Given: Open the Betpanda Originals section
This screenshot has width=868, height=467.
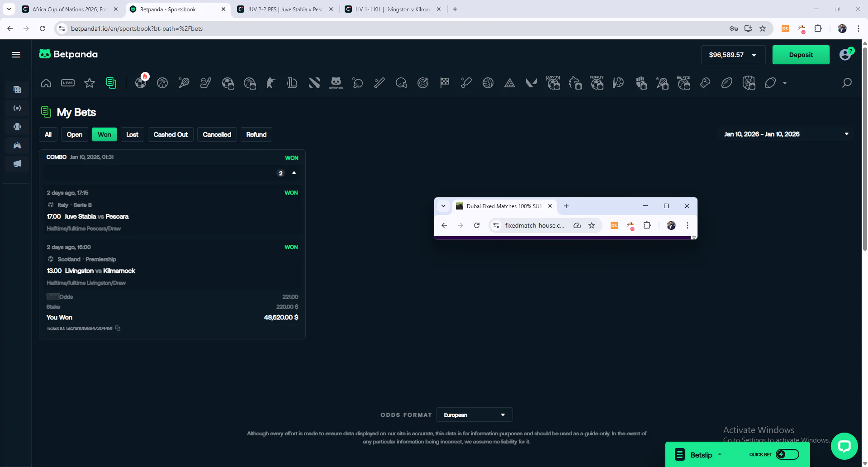Looking at the screenshot, I should coord(336,83).
